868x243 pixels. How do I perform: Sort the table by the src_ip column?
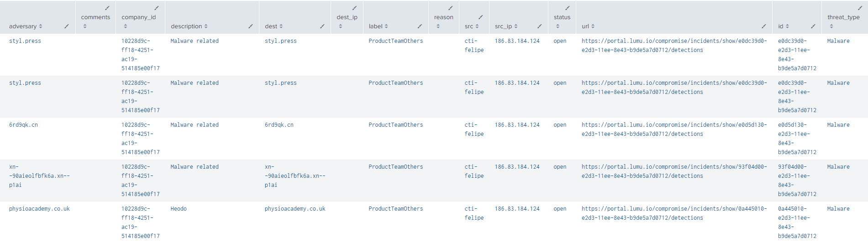(x=516, y=26)
